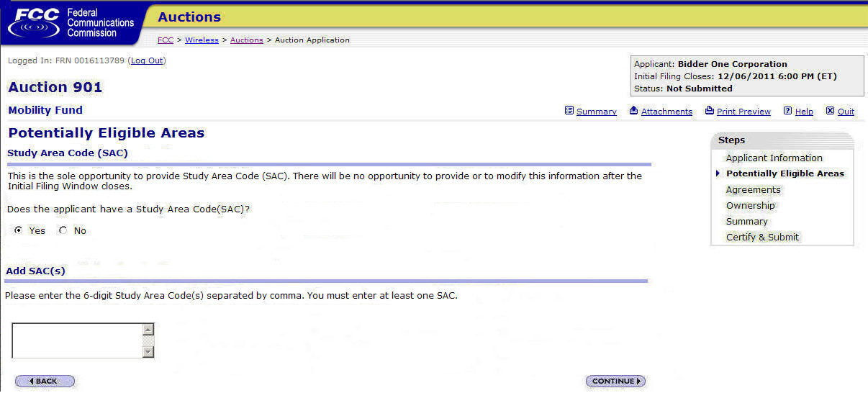Click the CONTINUE button

point(615,381)
